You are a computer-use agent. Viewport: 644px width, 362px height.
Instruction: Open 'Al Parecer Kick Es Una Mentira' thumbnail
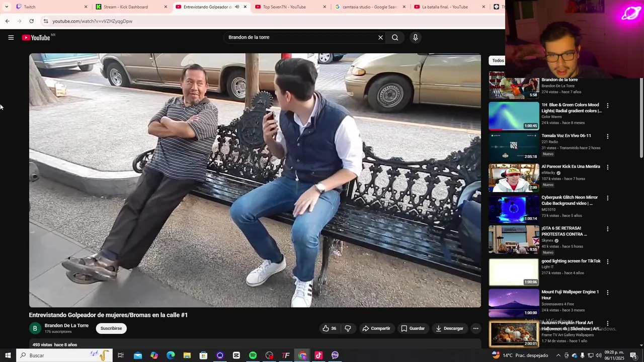tap(514, 177)
